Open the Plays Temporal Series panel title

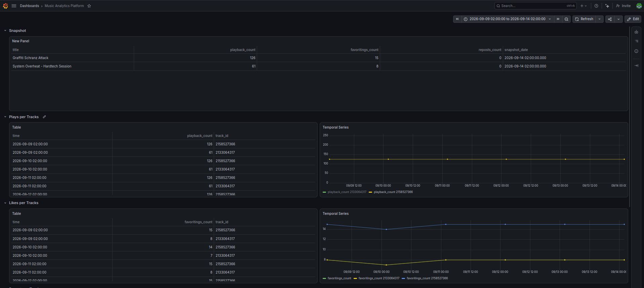(x=335, y=127)
